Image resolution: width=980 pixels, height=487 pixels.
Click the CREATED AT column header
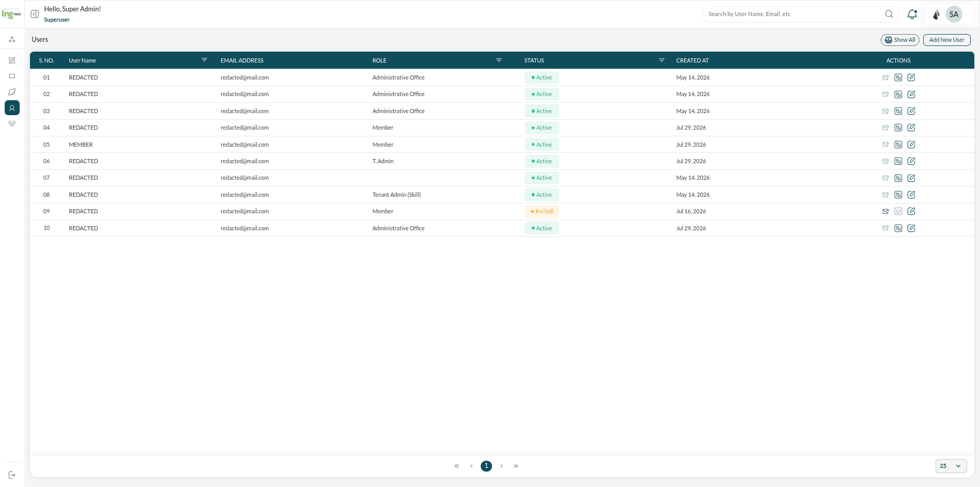[x=693, y=60]
